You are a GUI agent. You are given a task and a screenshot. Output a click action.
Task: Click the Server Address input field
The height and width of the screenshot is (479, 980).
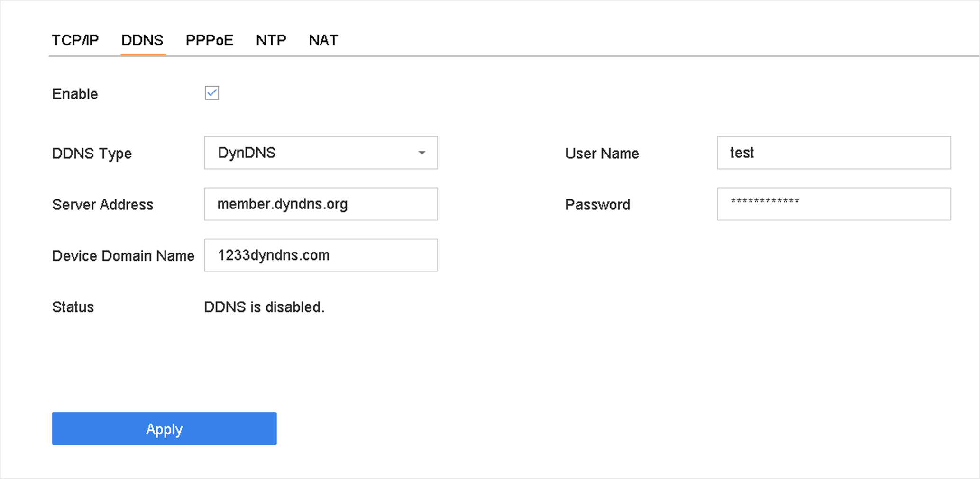tap(321, 204)
